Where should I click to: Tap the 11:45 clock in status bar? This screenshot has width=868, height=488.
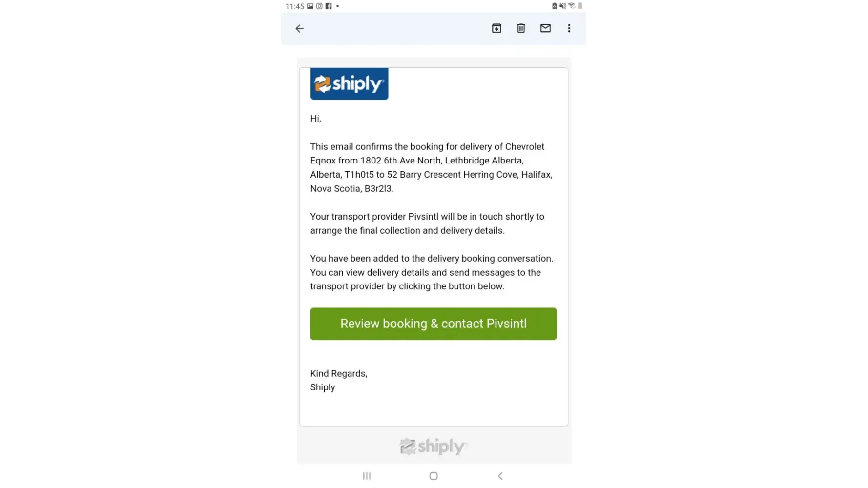(x=295, y=6)
